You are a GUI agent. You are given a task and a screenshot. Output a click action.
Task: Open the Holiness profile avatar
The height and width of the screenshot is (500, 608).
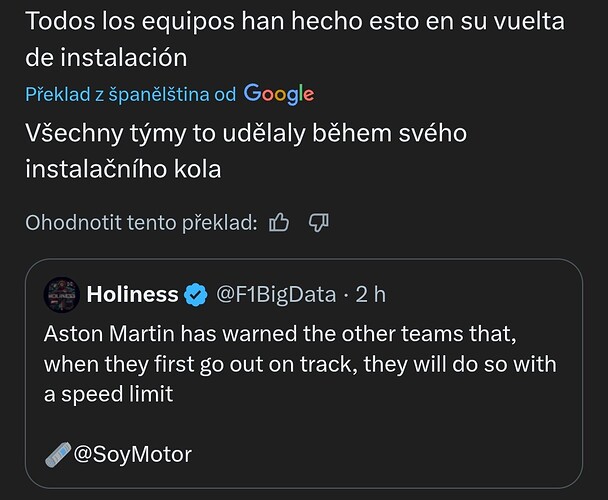[62, 295]
